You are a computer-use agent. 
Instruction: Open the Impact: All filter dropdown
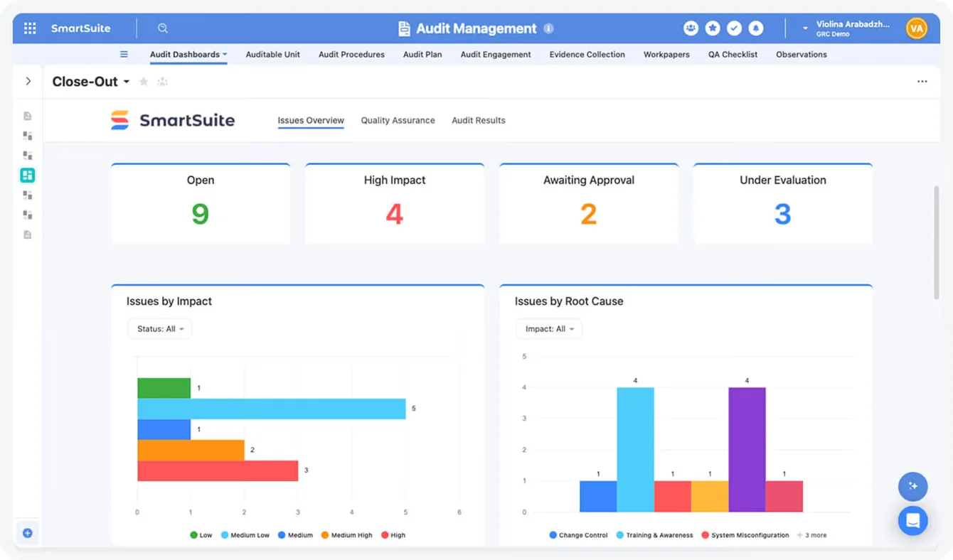point(549,329)
